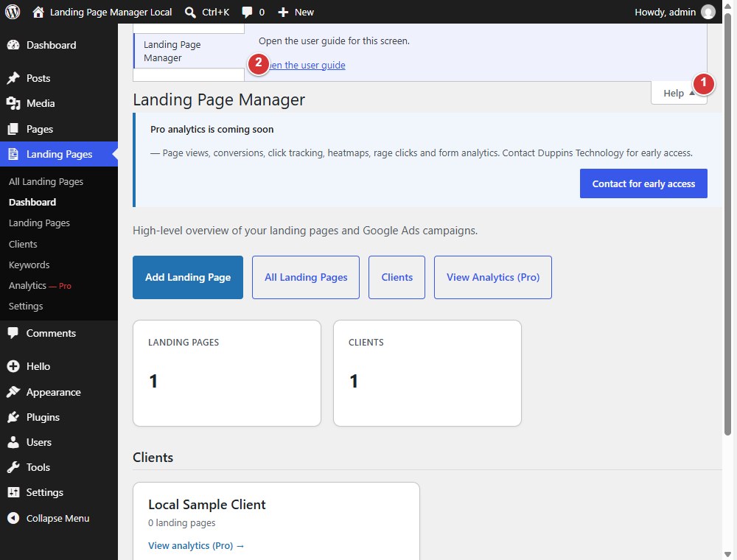Click the CLIENTS stat card
Viewport: 737px width, 560px height.
click(427, 374)
